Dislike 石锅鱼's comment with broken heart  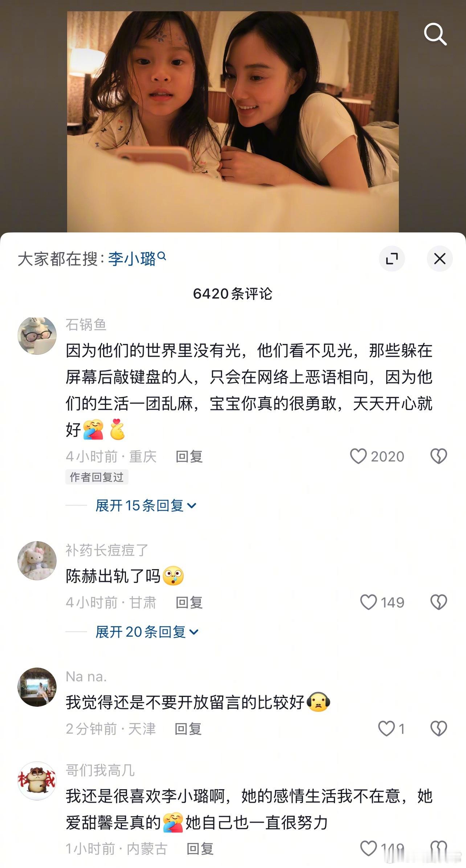pyautogui.click(x=439, y=456)
